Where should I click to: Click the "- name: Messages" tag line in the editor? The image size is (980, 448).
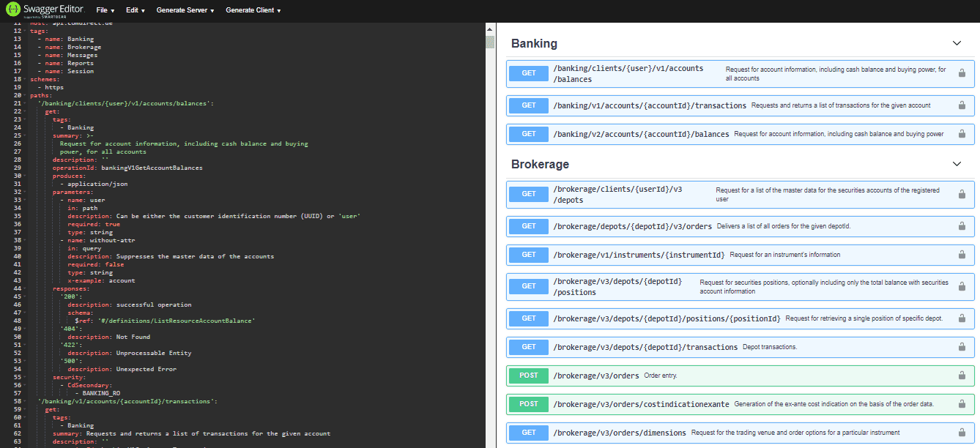pyautogui.click(x=67, y=55)
